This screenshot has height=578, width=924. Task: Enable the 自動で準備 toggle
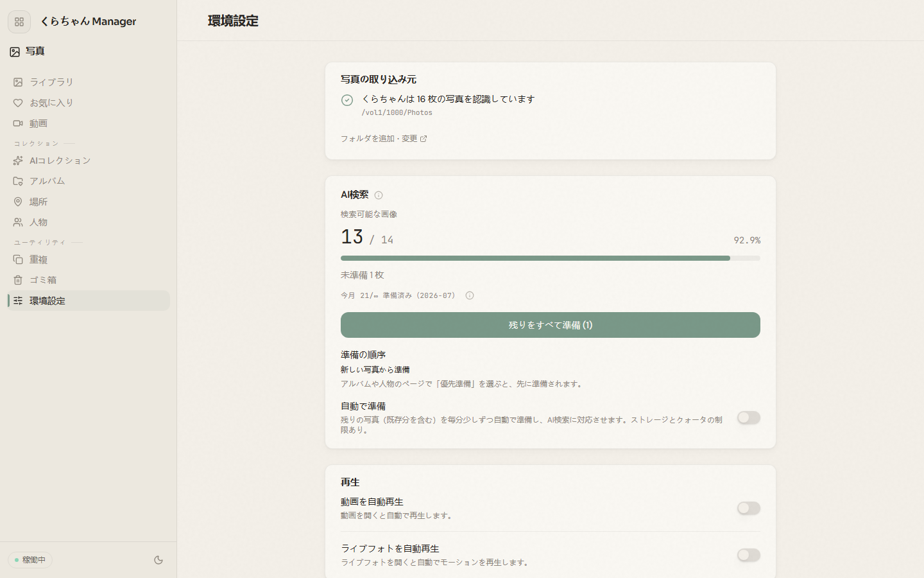[x=748, y=418]
